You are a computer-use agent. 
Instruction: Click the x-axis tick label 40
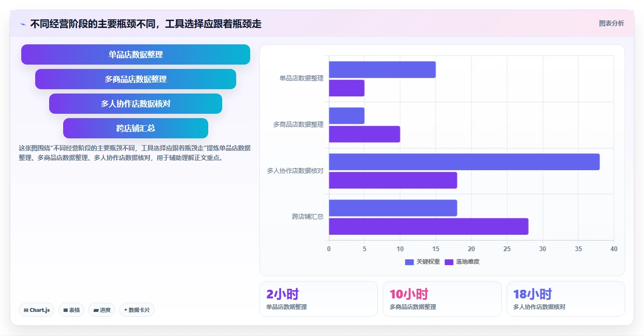(x=614, y=249)
